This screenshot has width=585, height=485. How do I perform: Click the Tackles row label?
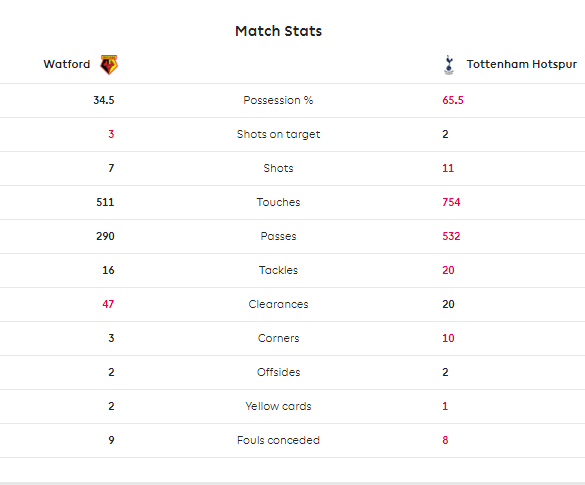point(278,270)
